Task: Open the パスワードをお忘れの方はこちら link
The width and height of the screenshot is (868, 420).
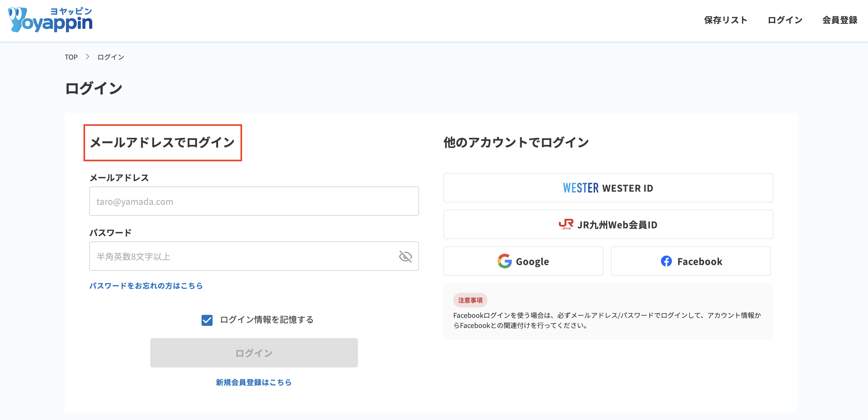Action: [146, 286]
